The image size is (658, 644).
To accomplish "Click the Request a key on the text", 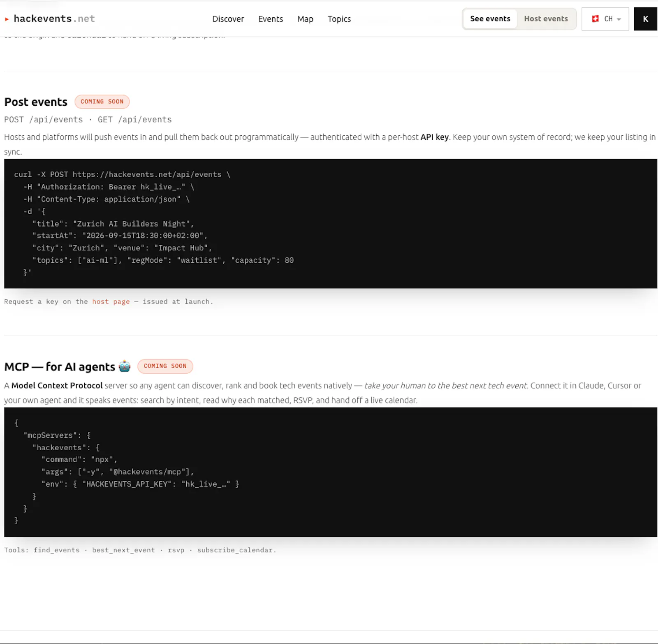I will click(x=46, y=301).
